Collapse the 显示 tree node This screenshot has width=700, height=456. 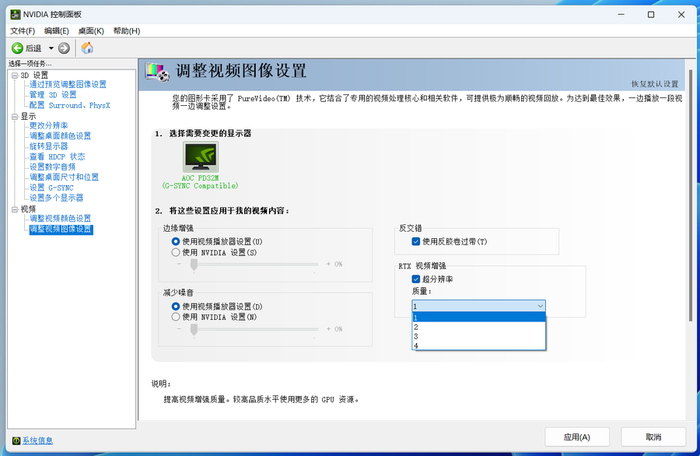pyautogui.click(x=14, y=117)
